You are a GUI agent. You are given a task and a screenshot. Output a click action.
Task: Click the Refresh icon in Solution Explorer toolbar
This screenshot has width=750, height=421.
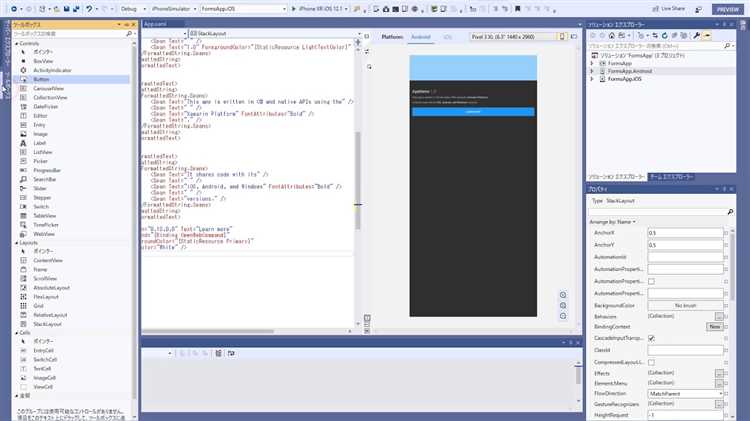(664, 35)
